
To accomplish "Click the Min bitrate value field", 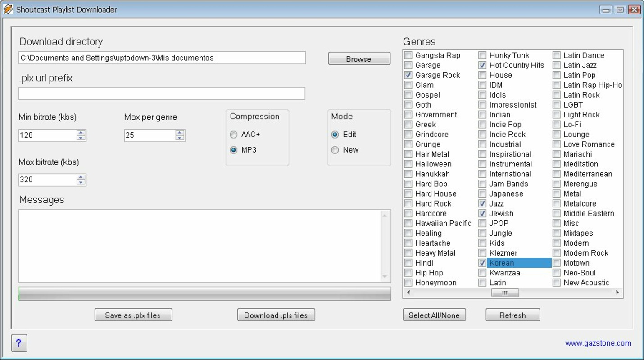I will pos(48,135).
